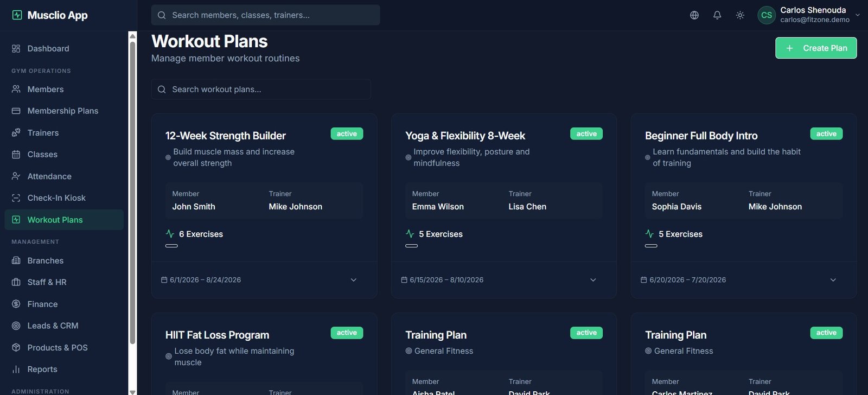Open Membership Plans section

64,111
